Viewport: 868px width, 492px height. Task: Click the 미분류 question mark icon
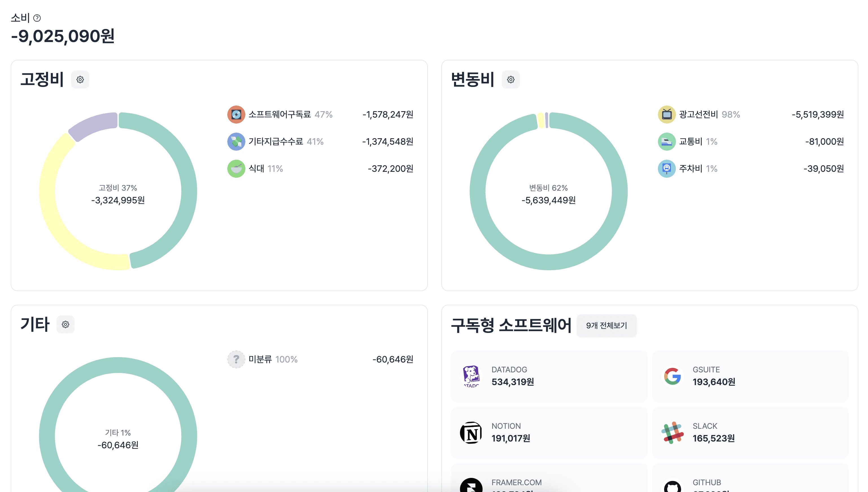coord(236,359)
